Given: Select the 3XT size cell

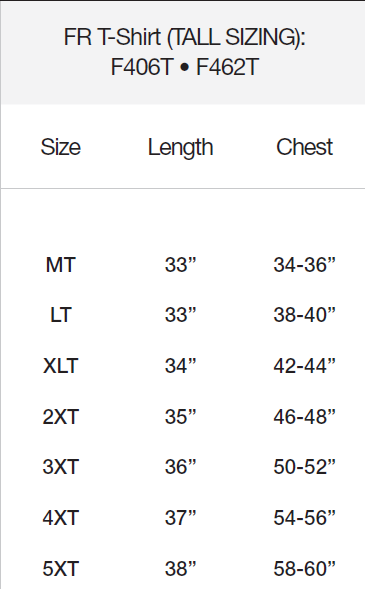Looking at the screenshot, I should [x=60, y=467].
